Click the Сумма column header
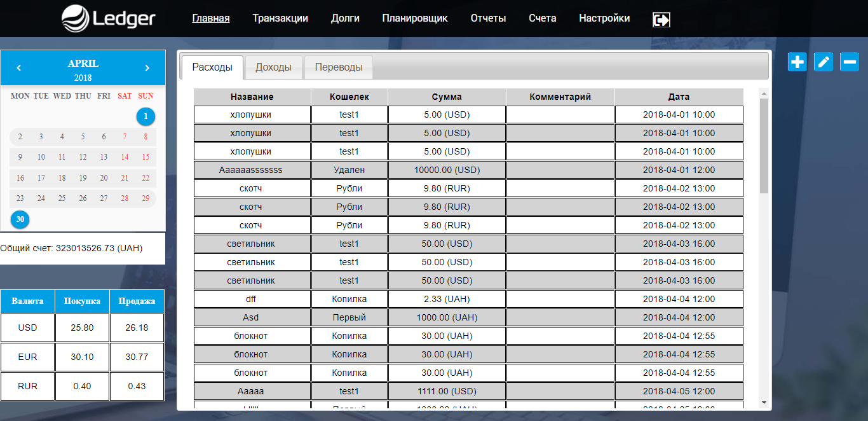The image size is (868, 421). point(447,97)
